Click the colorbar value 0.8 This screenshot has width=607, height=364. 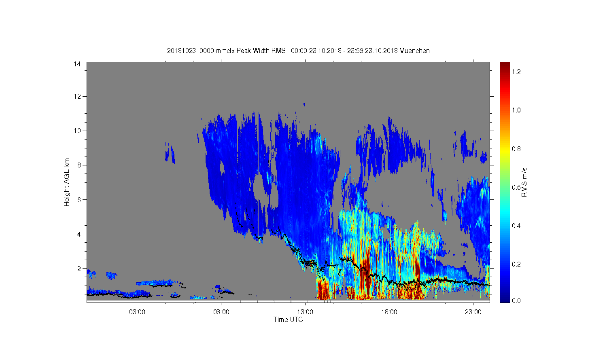click(516, 149)
